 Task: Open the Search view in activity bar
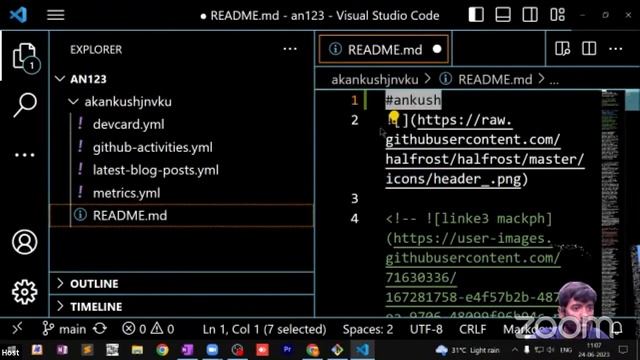pyautogui.click(x=24, y=104)
